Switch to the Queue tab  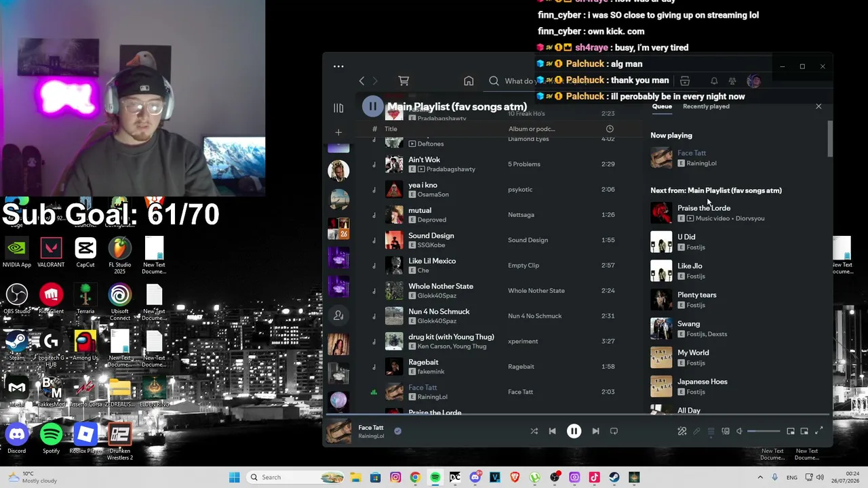click(662, 106)
